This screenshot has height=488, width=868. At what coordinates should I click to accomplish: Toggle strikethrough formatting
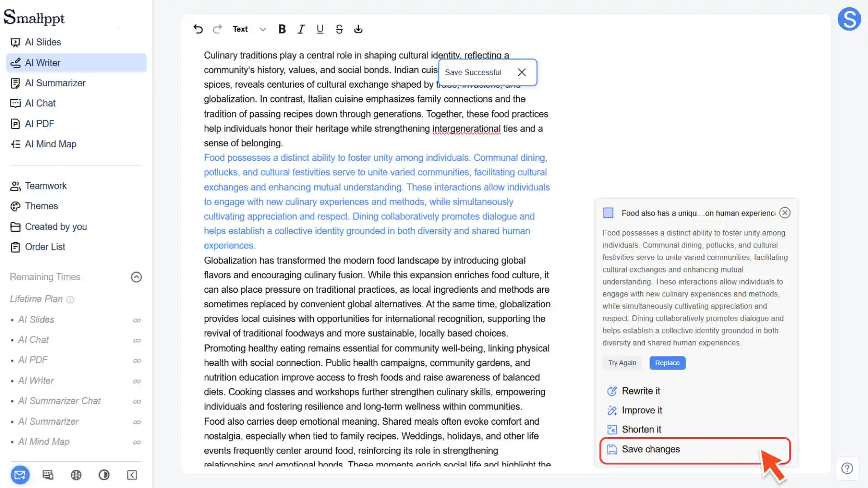click(339, 29)
